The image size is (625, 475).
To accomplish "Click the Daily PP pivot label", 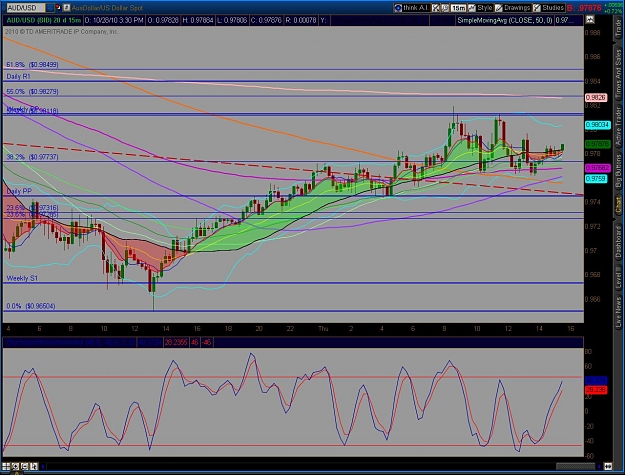I will pyautogui.click(x=19, y=192).
